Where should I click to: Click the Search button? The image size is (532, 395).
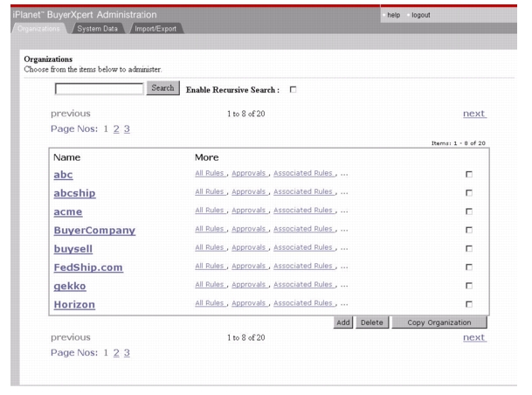click(x=162, y=88)
